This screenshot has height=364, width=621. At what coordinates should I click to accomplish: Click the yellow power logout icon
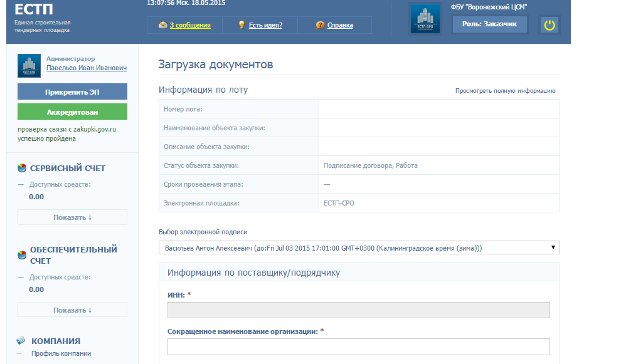549,25
